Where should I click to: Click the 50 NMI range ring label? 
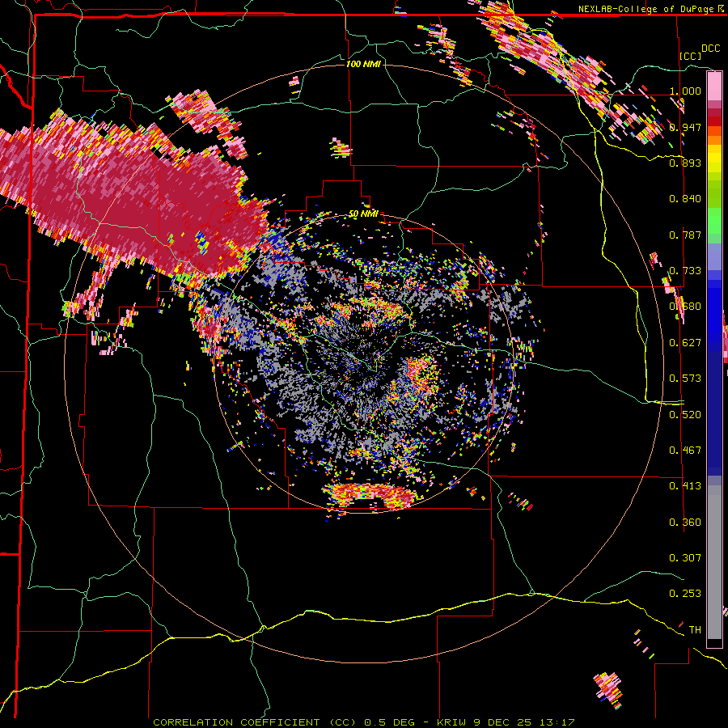click(x=363, y=214)
